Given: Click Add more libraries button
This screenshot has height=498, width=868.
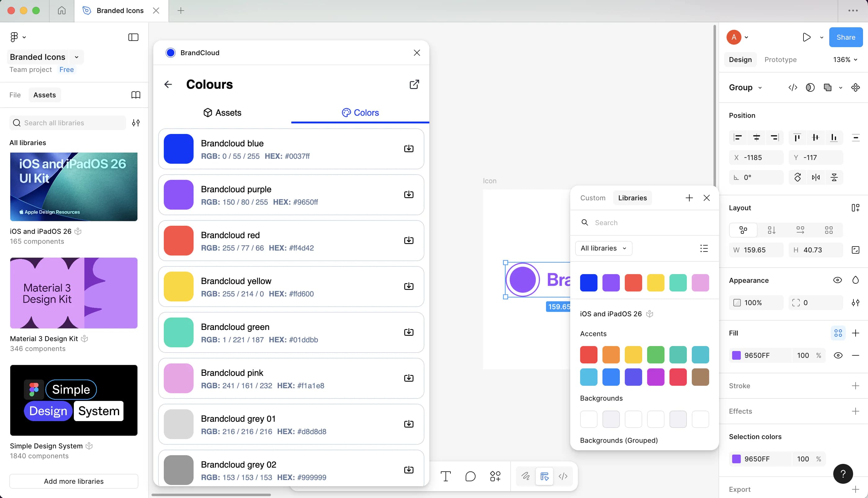Looking at the screenshot, I should (x=74, y=481).
